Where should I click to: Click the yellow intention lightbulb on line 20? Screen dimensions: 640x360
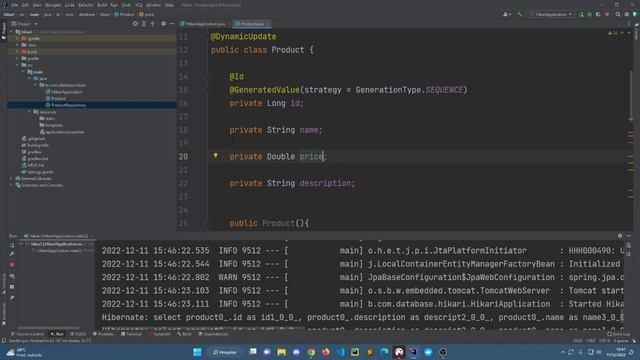click(x=216, y=156)
